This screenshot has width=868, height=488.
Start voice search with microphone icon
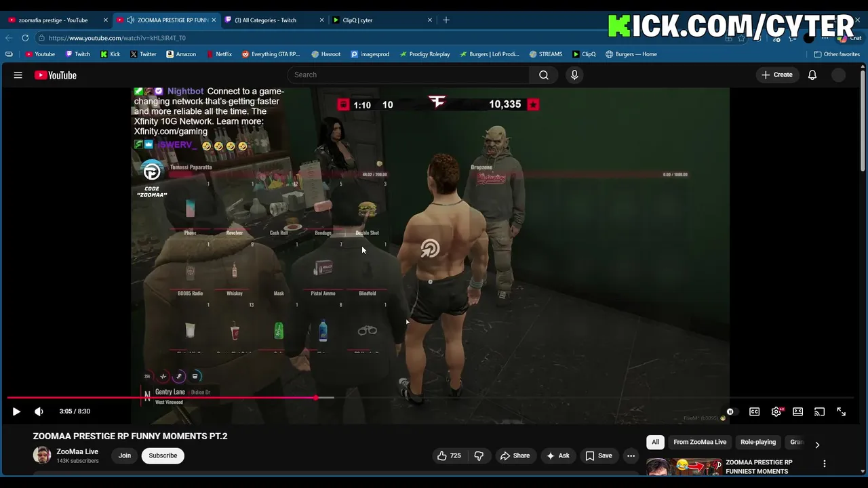click(x=574, y=75)
